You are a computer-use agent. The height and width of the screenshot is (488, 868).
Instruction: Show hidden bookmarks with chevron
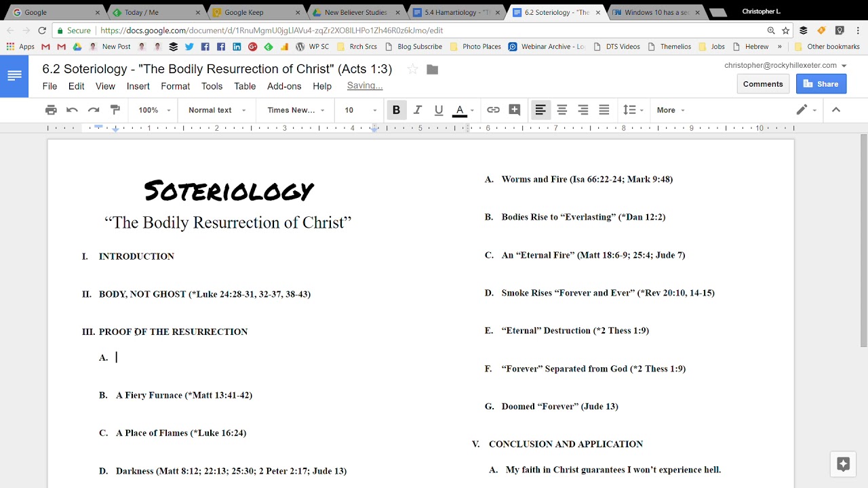(779, 47)
